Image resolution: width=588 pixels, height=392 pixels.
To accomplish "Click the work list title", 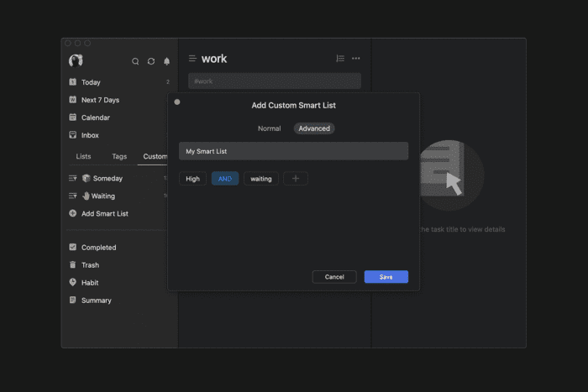I will pos(214,59).
